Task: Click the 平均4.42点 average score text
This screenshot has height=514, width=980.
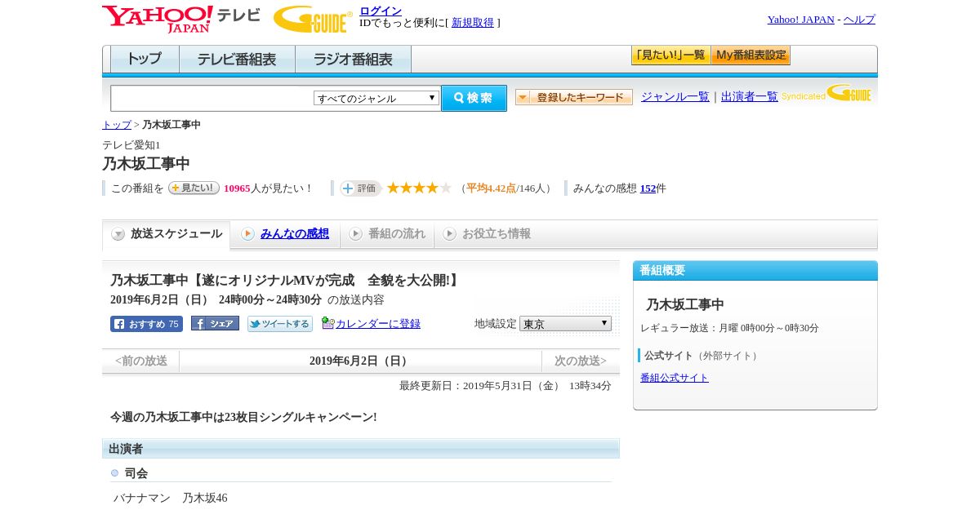Action: point(491,188)
